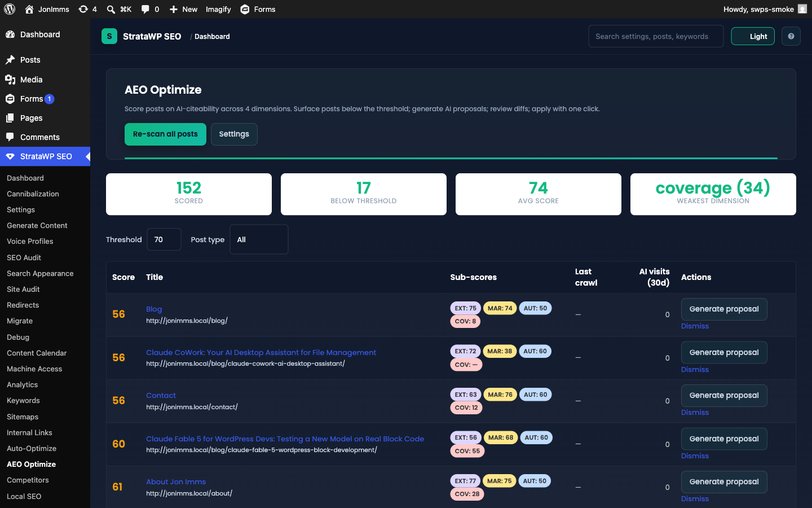Generate proposal for About Jon Imms

click(724, 482)
